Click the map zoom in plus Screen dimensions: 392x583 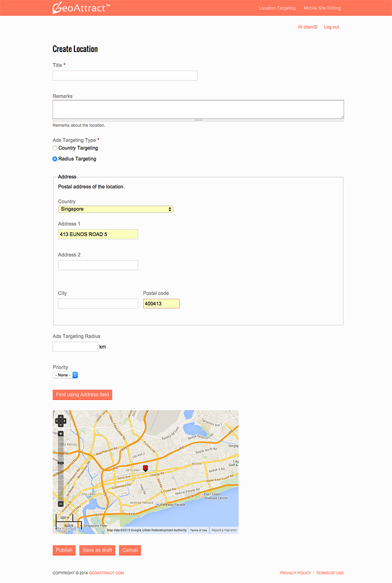[x=61, y=434]
